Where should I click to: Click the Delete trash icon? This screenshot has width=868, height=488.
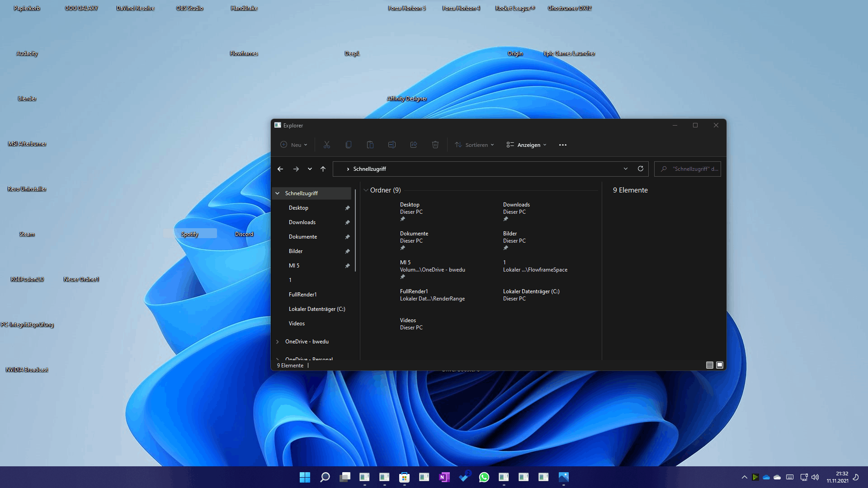(435, 145)
